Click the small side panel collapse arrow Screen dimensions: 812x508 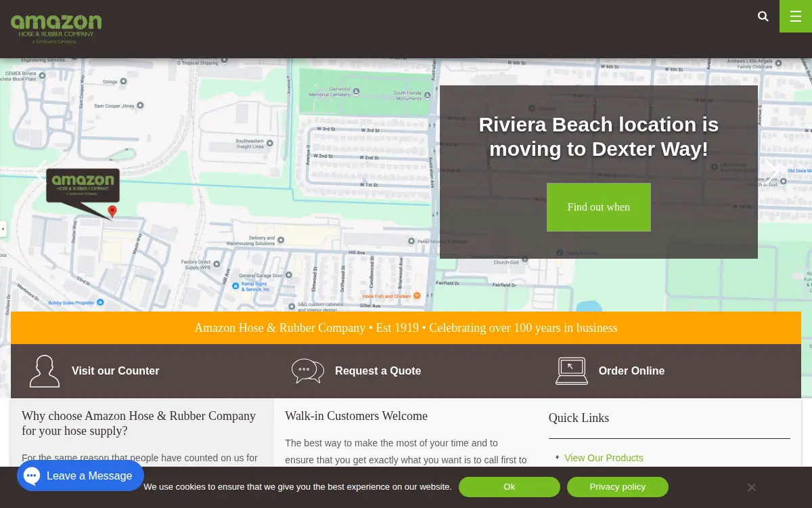click(x=3, y=229)
